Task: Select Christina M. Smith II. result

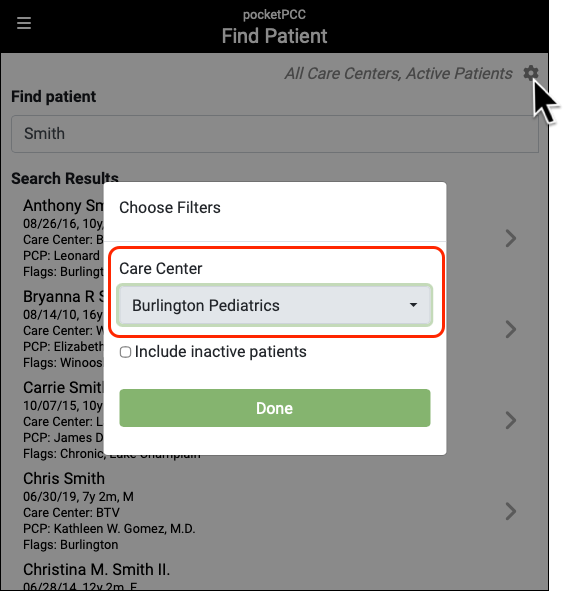Action: 96,569
